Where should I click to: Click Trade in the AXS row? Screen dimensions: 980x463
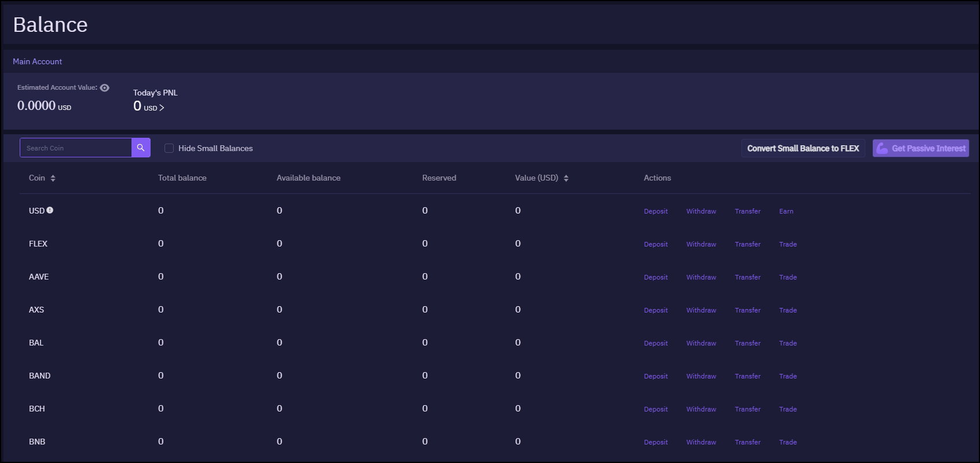[x=788, y=310]
